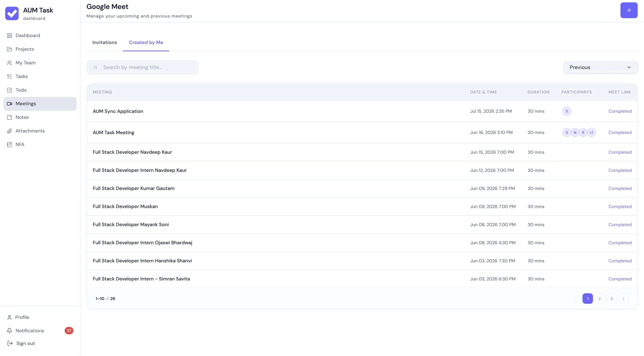Switch to Invitations tab
Screen dimensions: 644x356
click(x=105, y=43)
